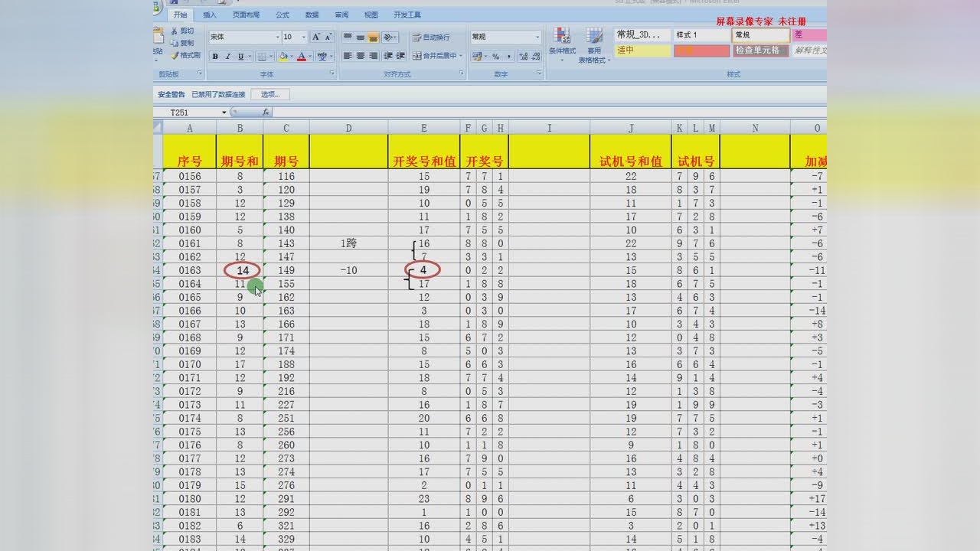Increase font size with large A
980x551 pixels.
(316, 37)
